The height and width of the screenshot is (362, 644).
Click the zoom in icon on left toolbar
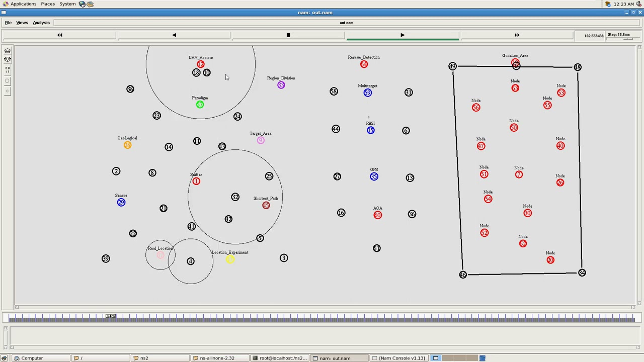(8, 51)
